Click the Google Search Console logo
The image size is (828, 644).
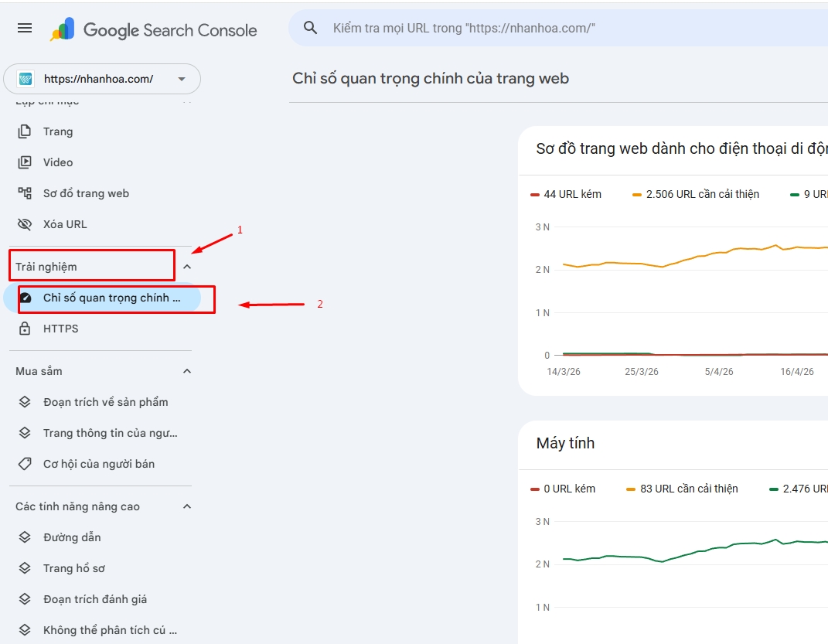[x=154, y=29]
